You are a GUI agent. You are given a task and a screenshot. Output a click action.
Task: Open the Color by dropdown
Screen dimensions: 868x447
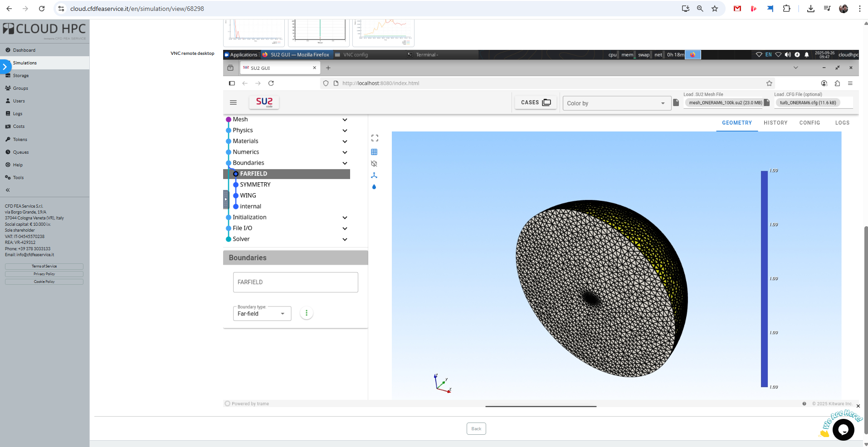(x=616, y=103)
